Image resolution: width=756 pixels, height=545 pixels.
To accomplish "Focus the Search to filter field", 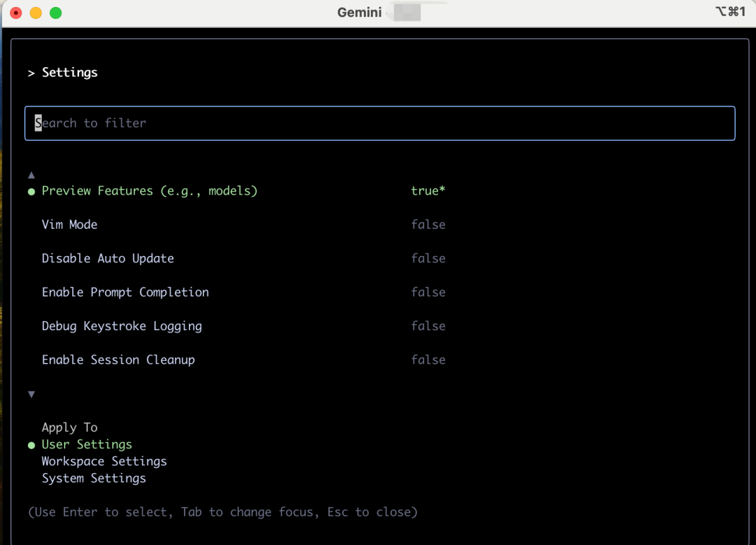I will pos(379,123).
